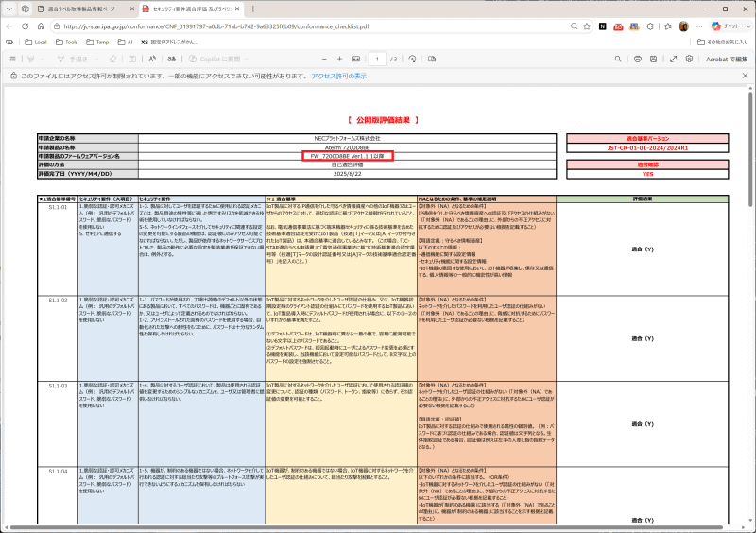Select the eraser tool in PDF toolbar

pyautogui.click(x=112, y=59)
